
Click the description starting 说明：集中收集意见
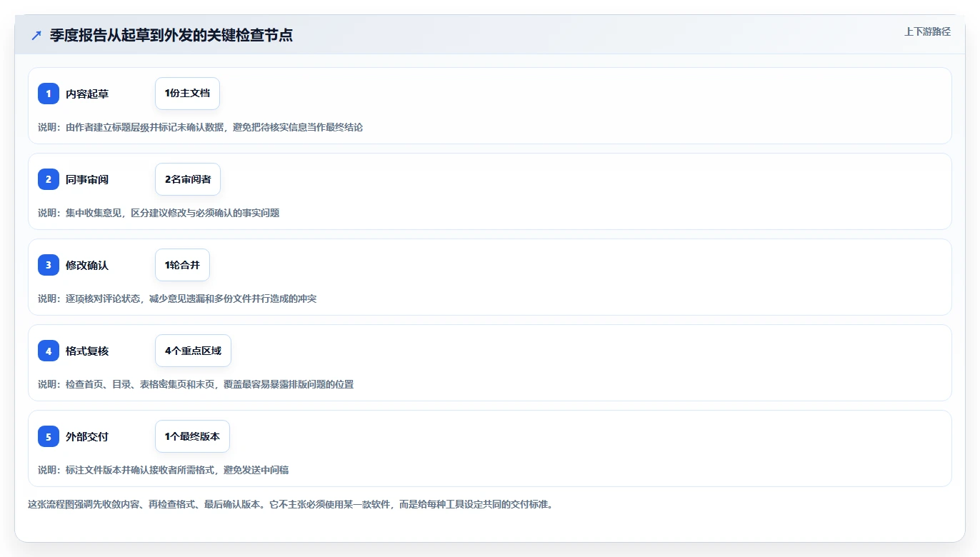pyautogui.click(x=159, y=213)
